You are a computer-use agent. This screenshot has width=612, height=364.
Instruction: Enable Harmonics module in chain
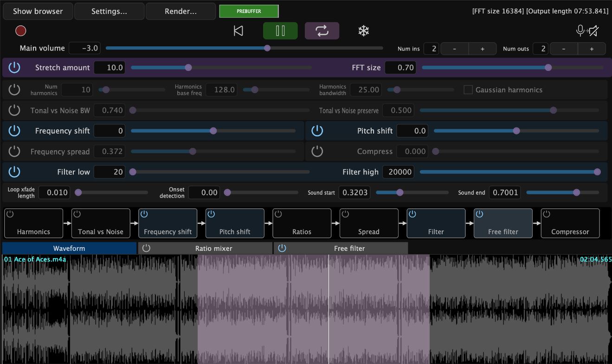click(x=10, y=214)
